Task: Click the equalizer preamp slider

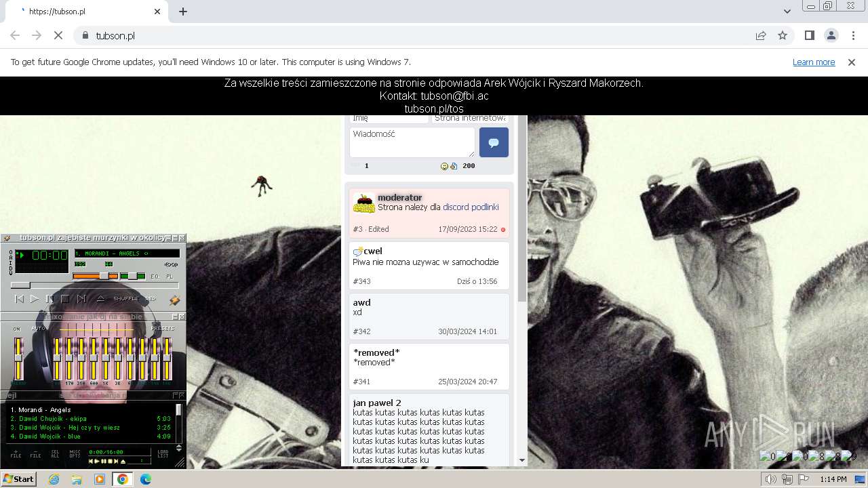Action: [x=19, y=359]
